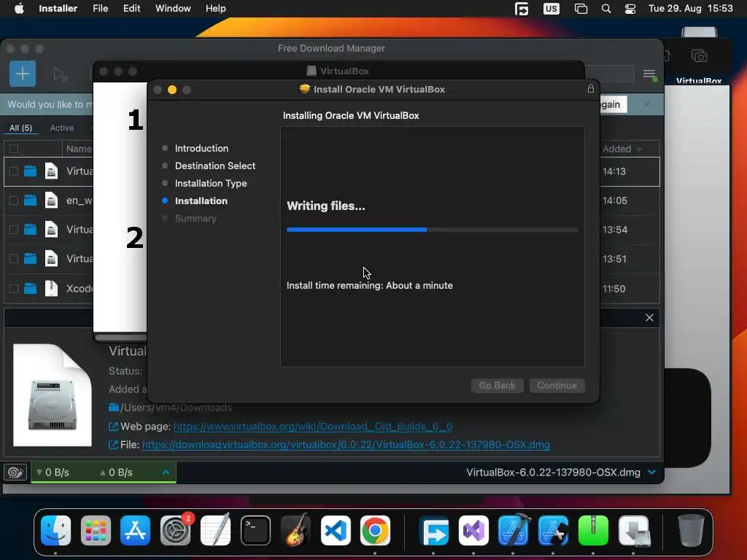
Task: Open folder icon for en_w download row
Action: point(31,201)
